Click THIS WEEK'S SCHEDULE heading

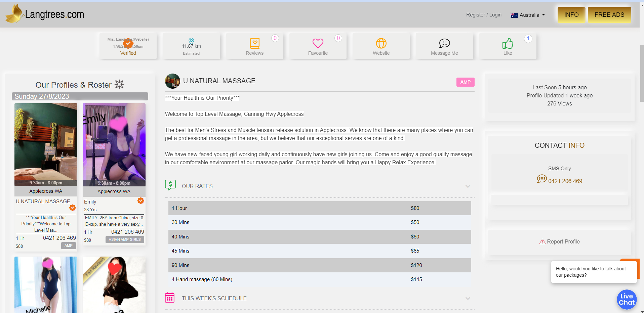[x=214, y=298]
